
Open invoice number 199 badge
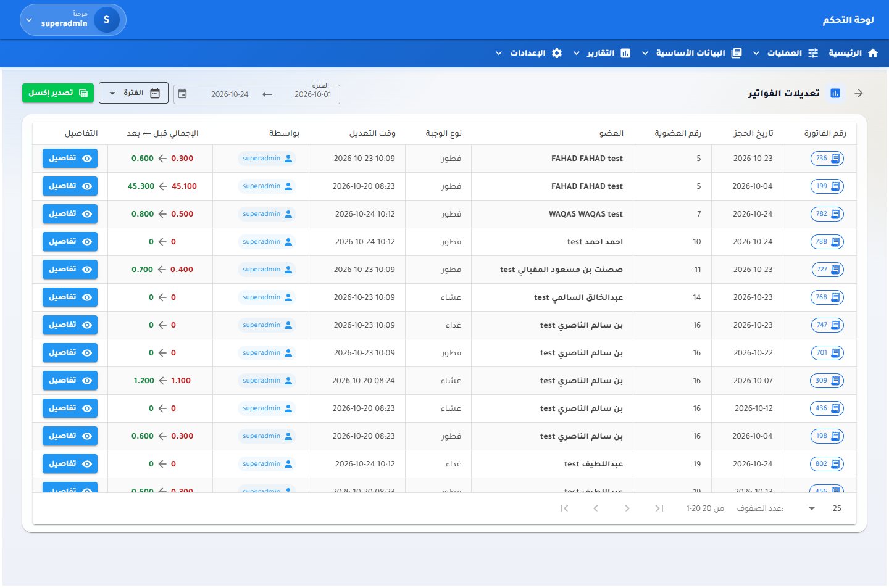click(x=827, y=186)
